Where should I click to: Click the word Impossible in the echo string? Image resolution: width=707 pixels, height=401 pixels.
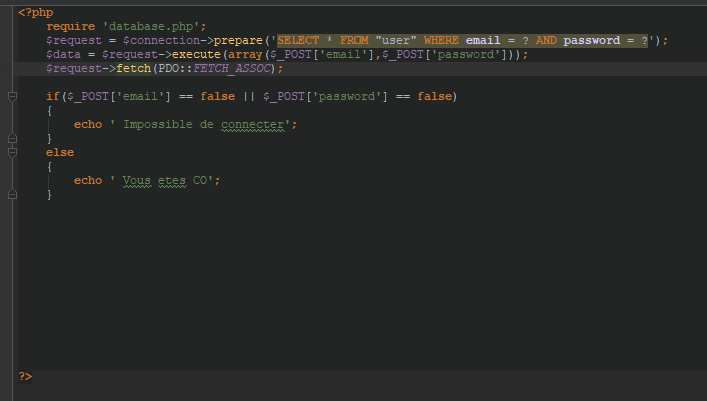pos(158,124)
